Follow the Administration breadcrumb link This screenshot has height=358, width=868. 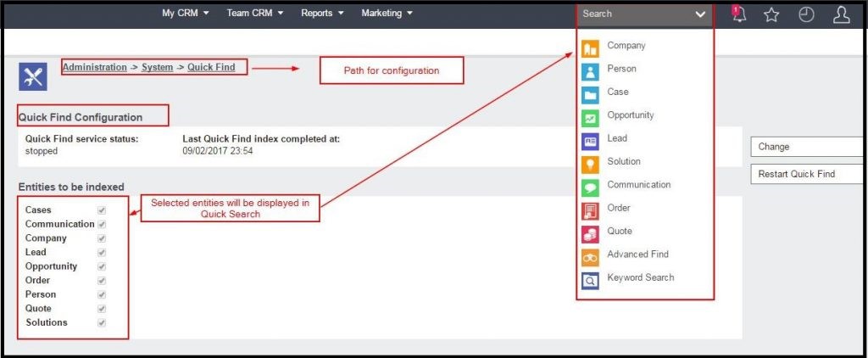coord(95,68)
